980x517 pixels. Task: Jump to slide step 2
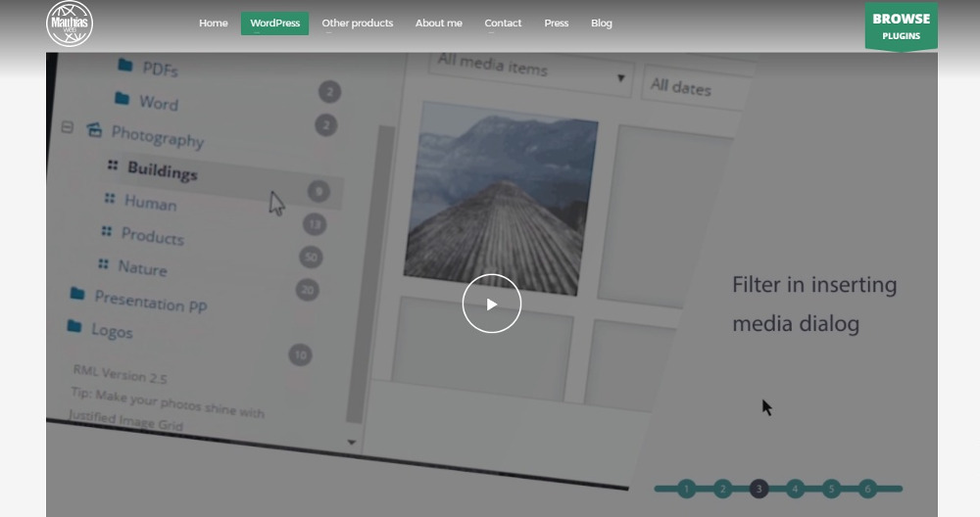[722, 489]
